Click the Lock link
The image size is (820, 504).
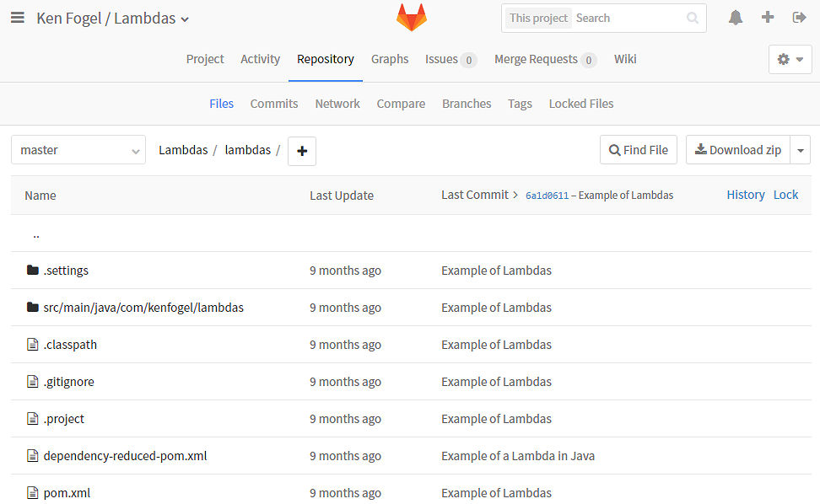[785, 195]
